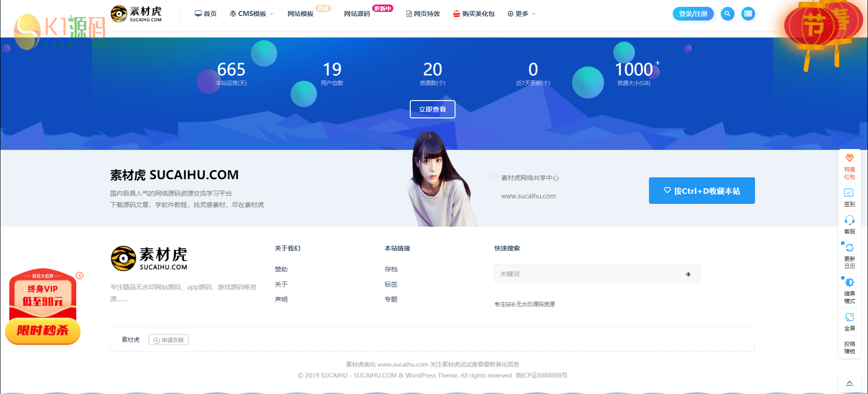Toggle 暗黑模式 dark mode
This screenshot has height=394, width=868.
(850, 291)
